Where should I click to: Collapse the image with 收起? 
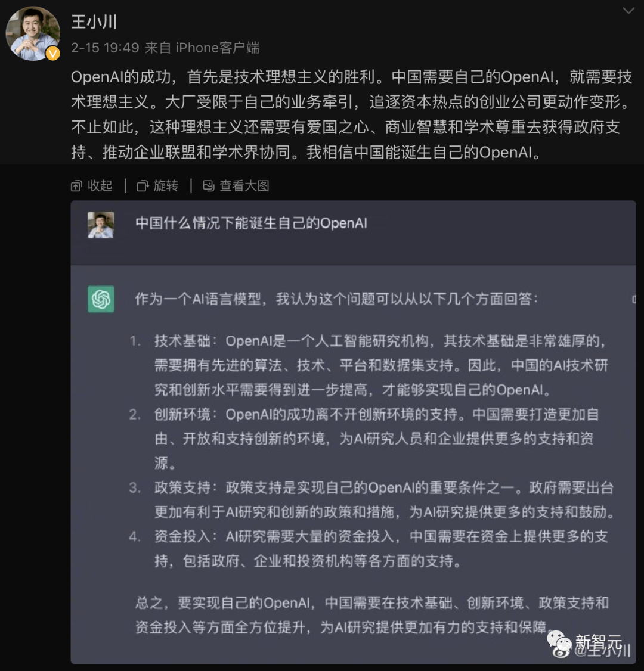92,186
